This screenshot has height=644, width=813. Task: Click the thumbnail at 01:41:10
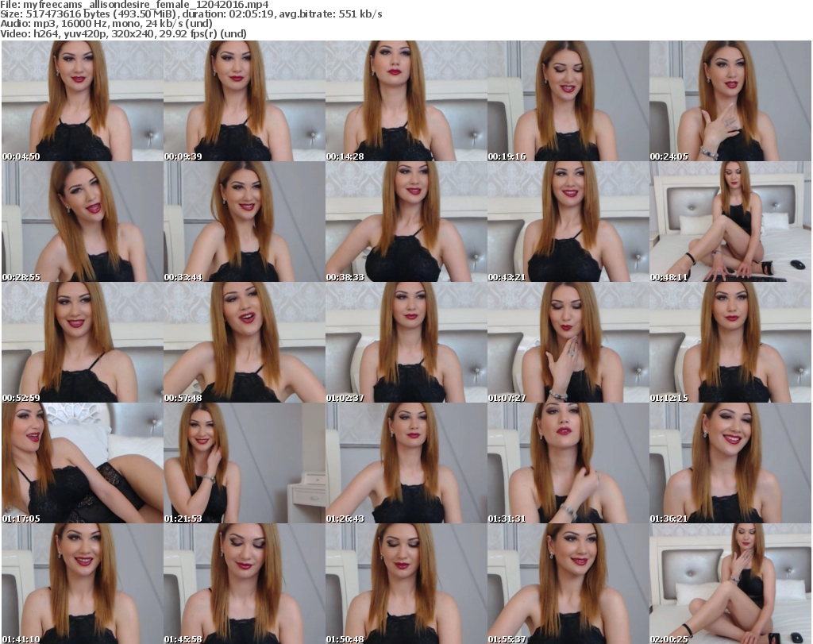(83, 584)
